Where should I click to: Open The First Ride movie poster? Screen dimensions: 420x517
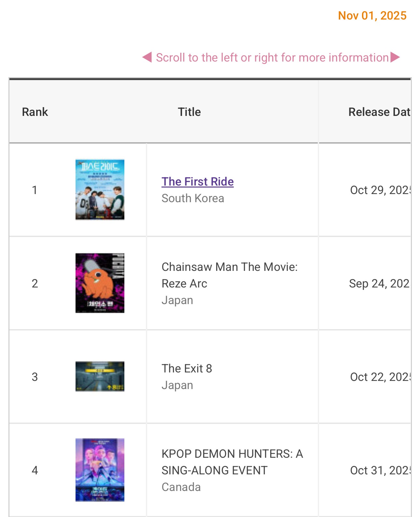click(100, 189)
